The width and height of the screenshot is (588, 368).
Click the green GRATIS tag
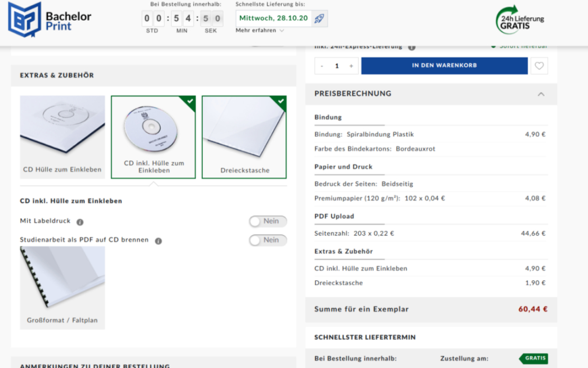tap(533, 358)
